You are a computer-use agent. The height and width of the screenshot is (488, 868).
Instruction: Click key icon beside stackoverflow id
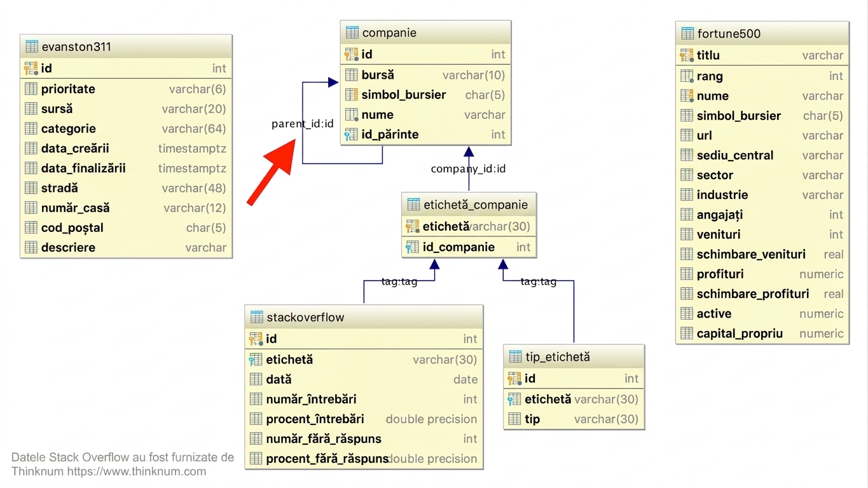[256, 339]
